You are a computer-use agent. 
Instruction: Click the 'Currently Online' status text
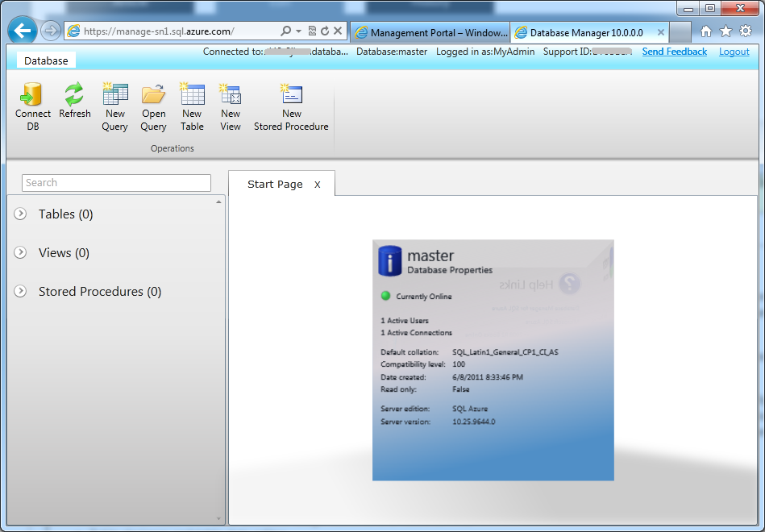tap(424, 297)
